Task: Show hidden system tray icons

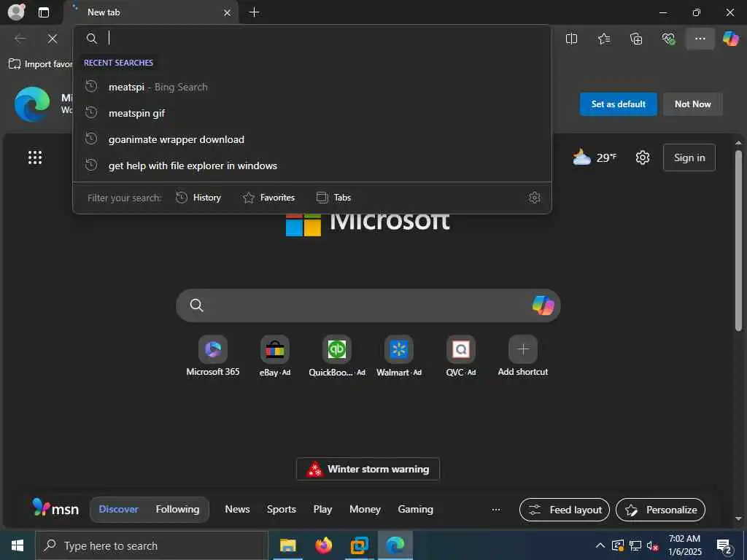Action: click(600, 545)
